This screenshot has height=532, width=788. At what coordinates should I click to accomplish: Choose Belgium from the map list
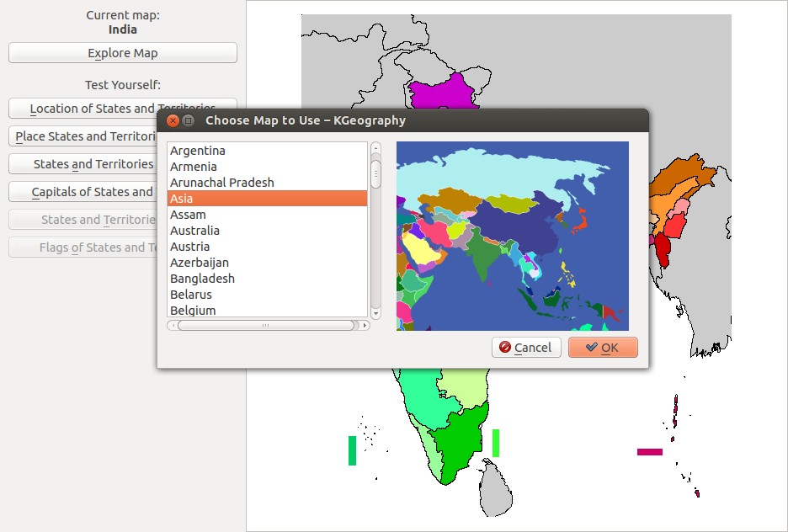267,310
